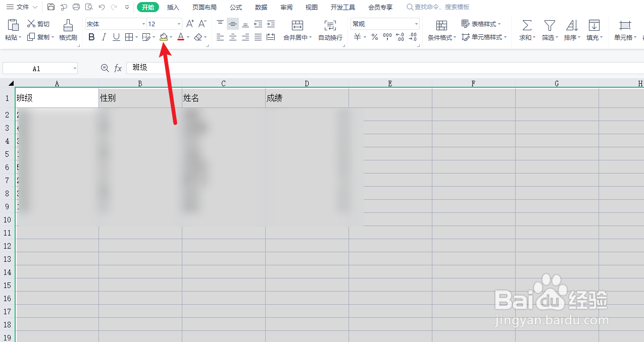The height and width of the screenshot is (342, 644).
Task: Open Print Preview from quick access toolbar
Action: click(89, 7)
